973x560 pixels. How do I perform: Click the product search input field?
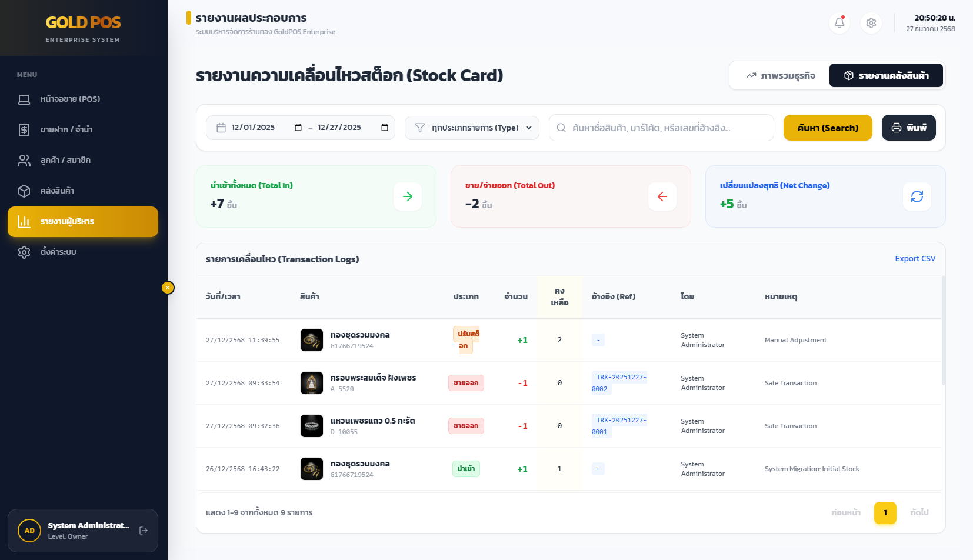click(x=661, y=128)
